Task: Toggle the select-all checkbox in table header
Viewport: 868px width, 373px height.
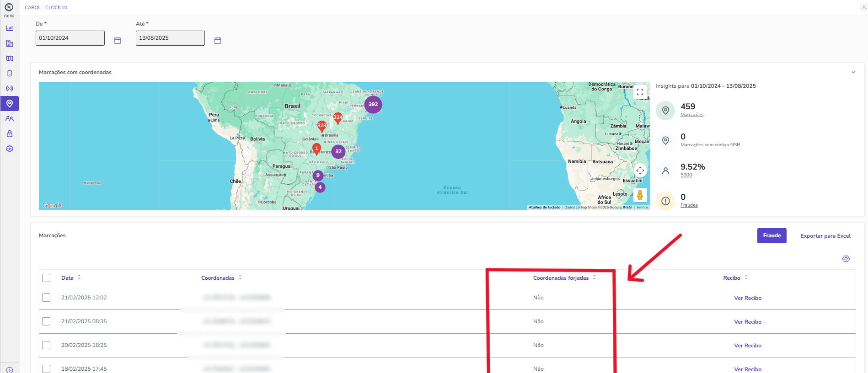Action: pyautogui.click(x=46, y=278)
